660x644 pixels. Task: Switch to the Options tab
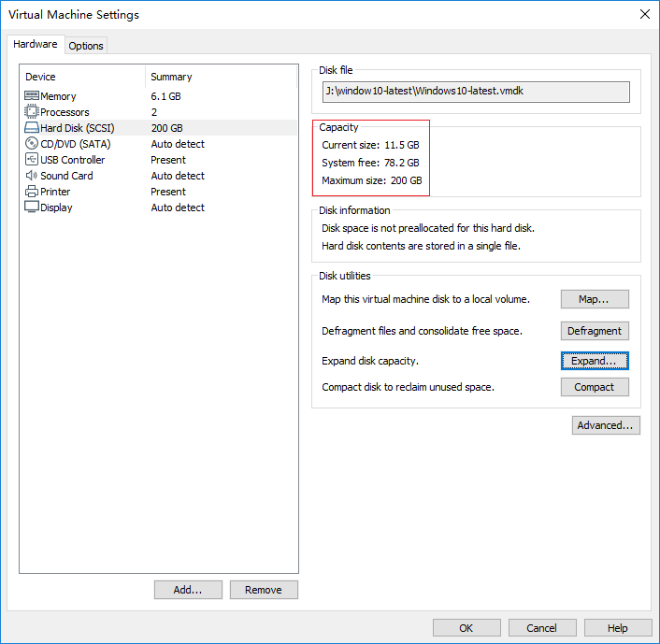pos(86,46)
